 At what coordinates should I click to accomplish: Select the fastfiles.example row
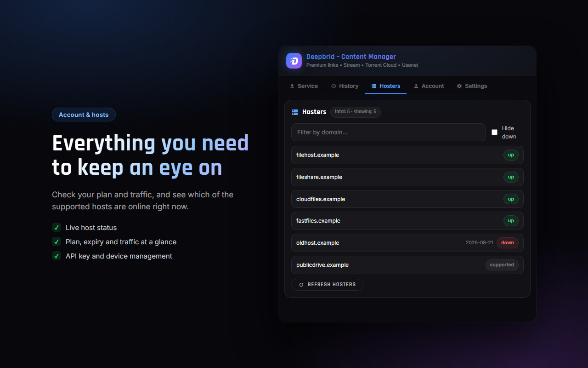click(x=407, y=221)
